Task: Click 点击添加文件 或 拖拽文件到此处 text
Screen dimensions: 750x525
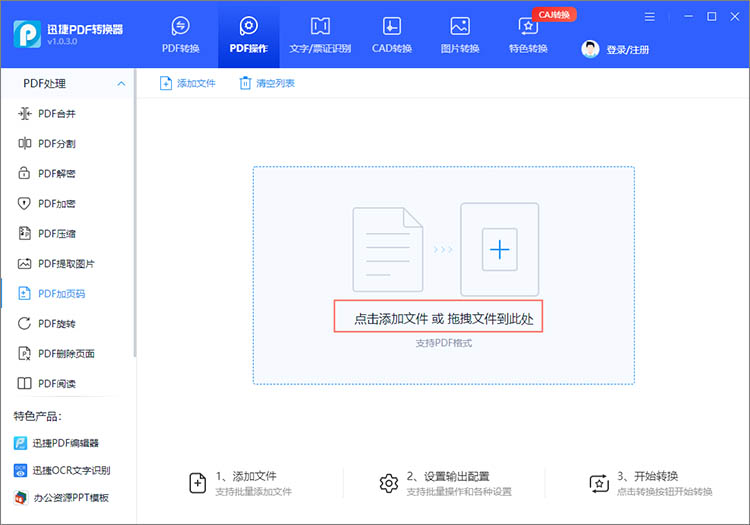Action: [443, 319]
